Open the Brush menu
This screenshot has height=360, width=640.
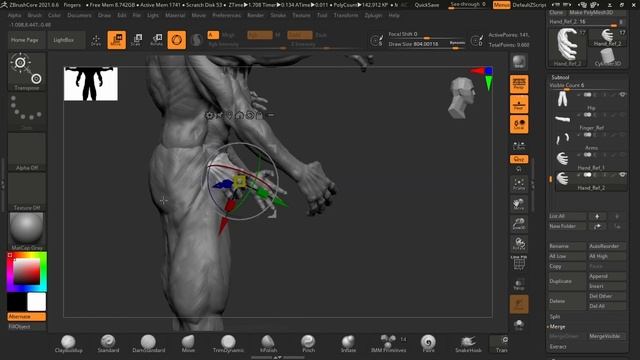[35, 15]
